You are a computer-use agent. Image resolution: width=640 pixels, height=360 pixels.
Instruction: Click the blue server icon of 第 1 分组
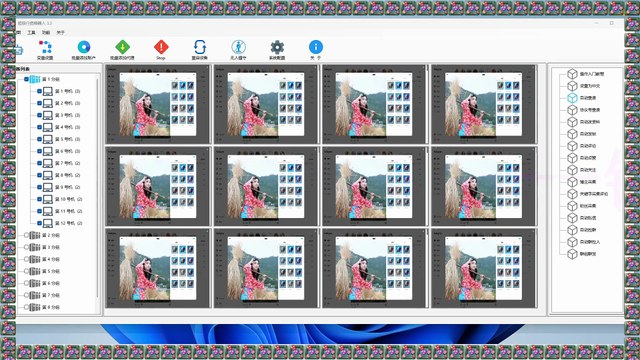tap(35, 79)
